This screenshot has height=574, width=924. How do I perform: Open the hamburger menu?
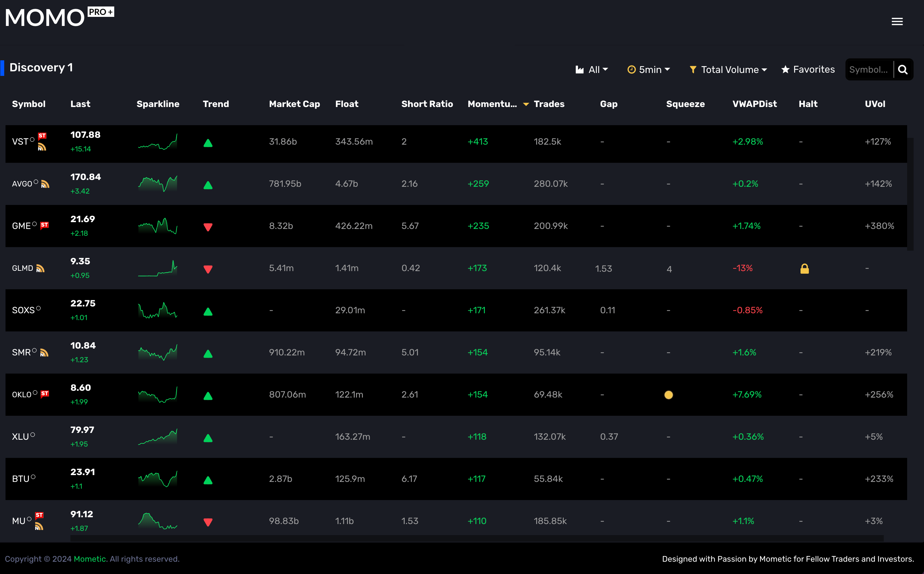(x=897, y=22)
